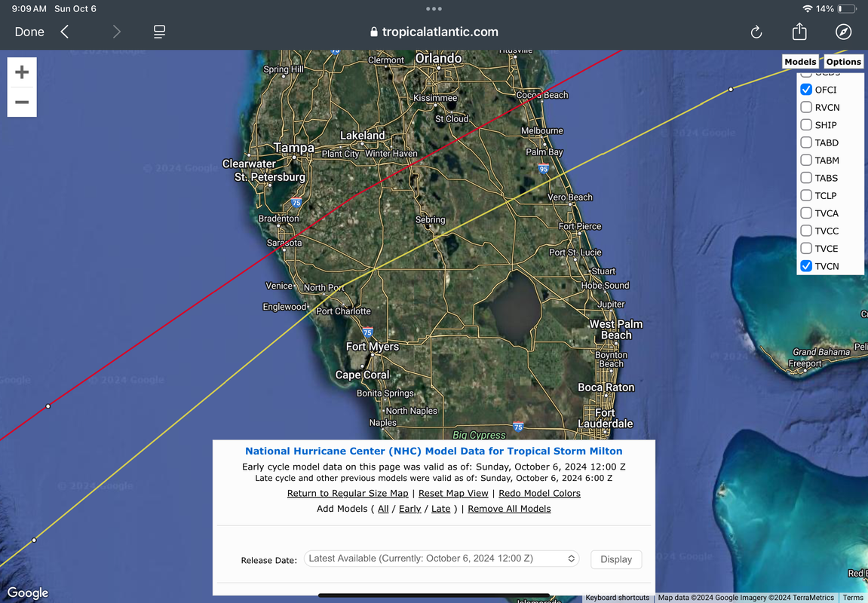868x603 pixels.
Task: Tap the Wi-Fi status icon
Action: coord(807,9)
